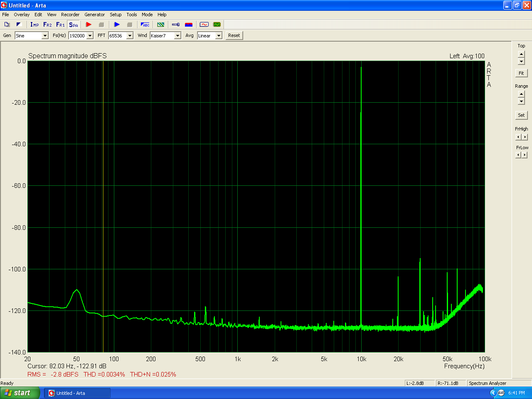The height and width of the screenshot is (399, 532).
Task: Start the generator with the blue play arrow
Action: (117, 25)
